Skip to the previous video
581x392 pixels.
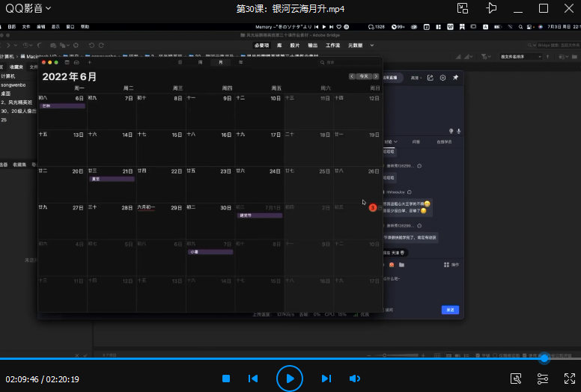[x=253, y=379]
